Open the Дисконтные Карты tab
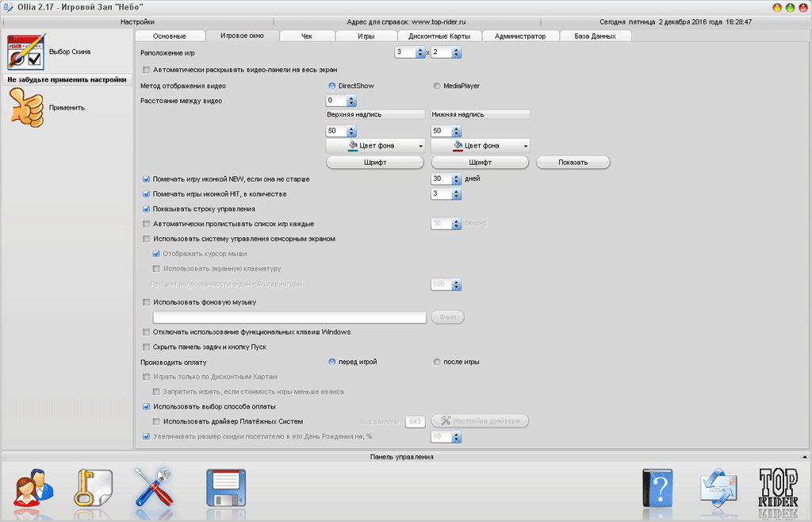This screenshot has height=522, width=812. click(439, 36)
